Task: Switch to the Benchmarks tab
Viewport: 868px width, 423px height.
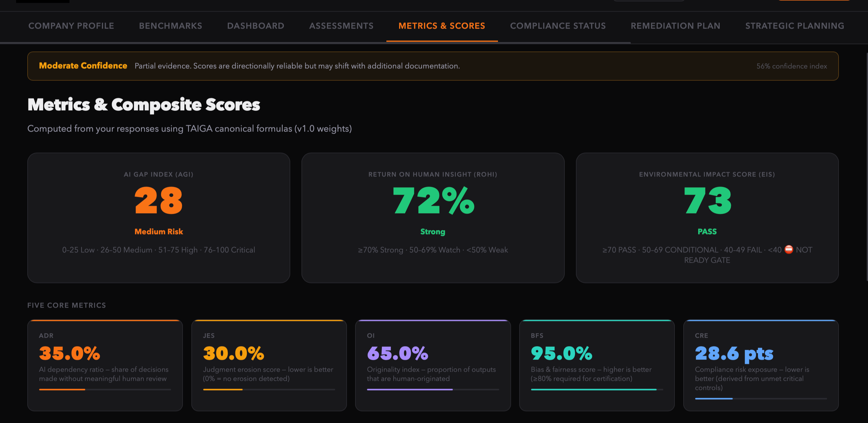Action: [170, 26]
